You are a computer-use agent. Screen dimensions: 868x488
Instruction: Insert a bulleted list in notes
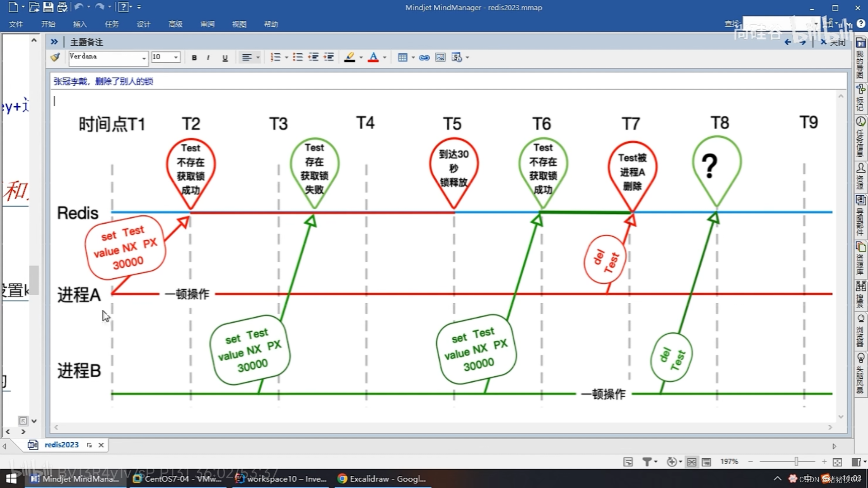[x=297, y=57]
